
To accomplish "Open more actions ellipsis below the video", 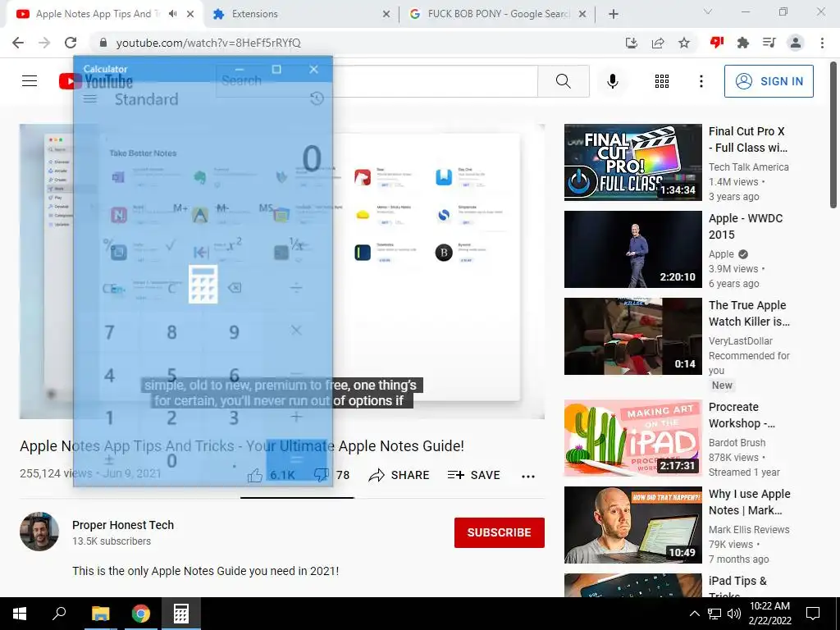I will (x=528, y=476).
